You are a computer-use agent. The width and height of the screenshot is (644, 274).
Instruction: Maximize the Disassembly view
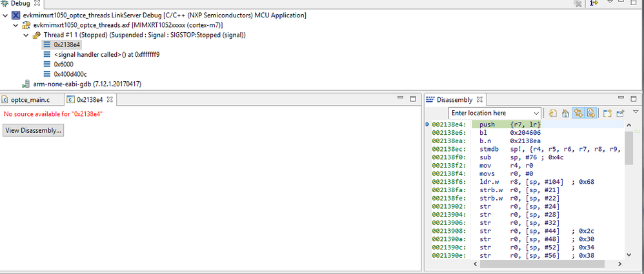click(634, 99)
